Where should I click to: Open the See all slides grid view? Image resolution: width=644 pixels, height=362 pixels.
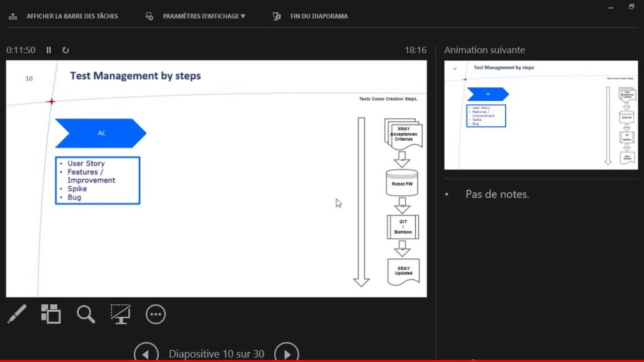(51, 314)
